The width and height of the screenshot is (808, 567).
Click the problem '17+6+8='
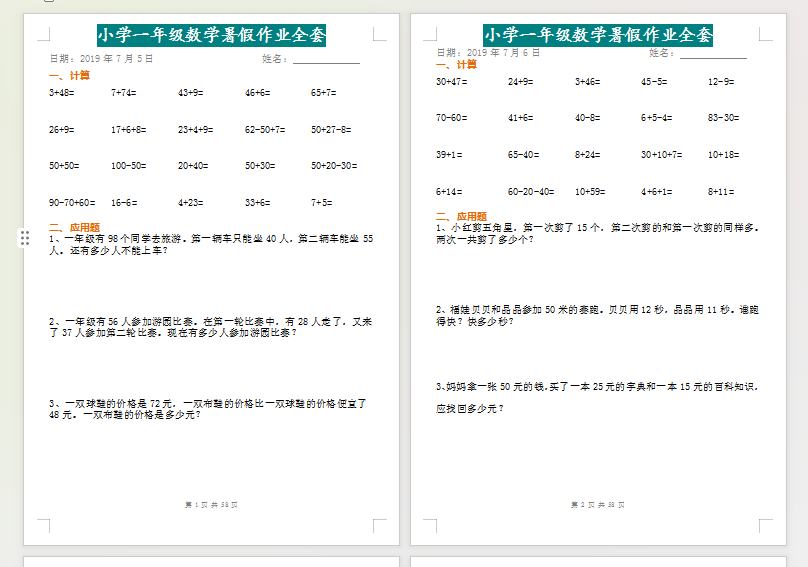pyautogui.click(x=129, y=130)
